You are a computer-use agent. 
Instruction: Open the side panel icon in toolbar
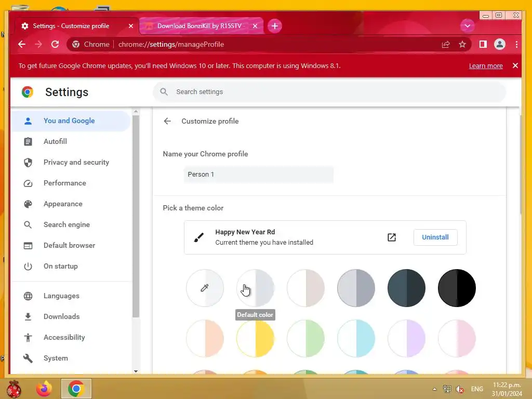click(x=483, y=45)
